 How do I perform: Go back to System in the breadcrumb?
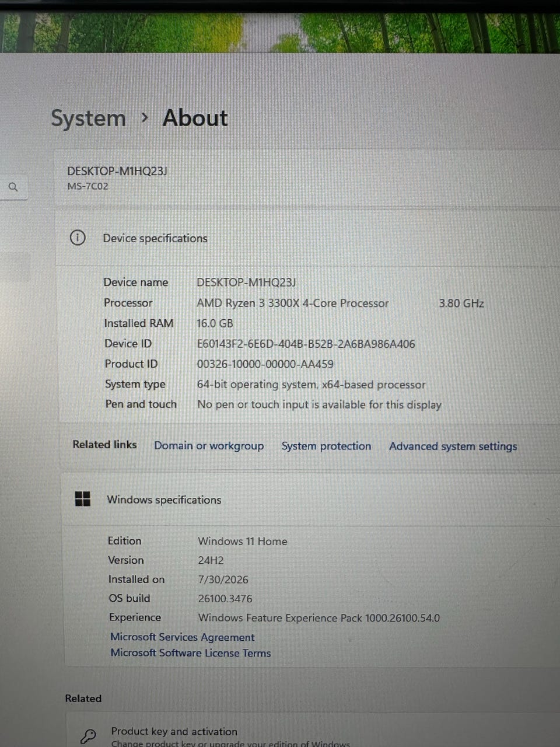click(x=88, y=118)
